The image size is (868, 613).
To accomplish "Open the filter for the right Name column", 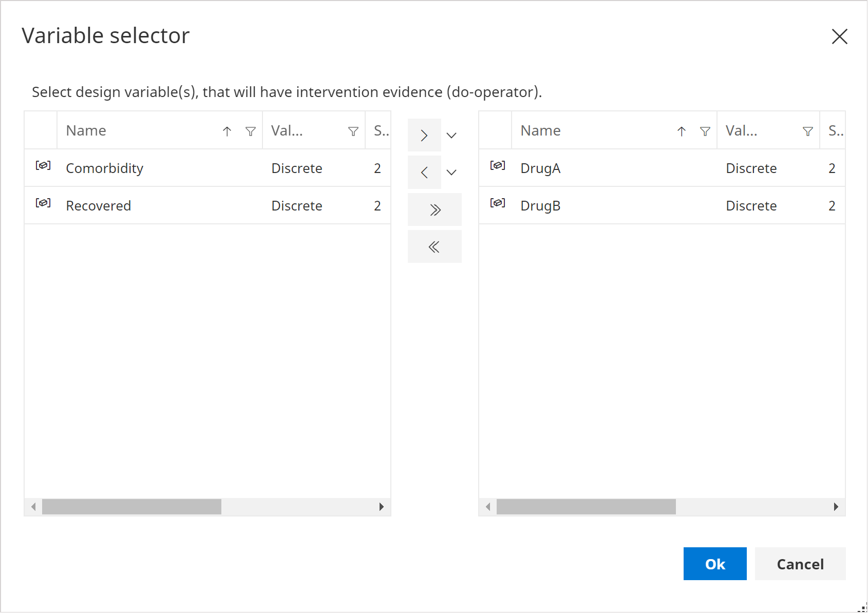I will [x=705, y=131].
